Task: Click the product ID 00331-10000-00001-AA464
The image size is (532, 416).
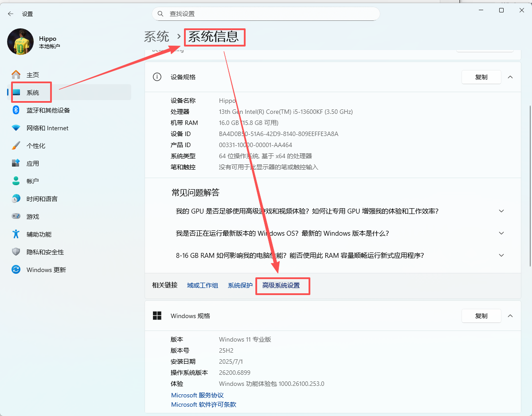Action: click(x=255, y=145)
